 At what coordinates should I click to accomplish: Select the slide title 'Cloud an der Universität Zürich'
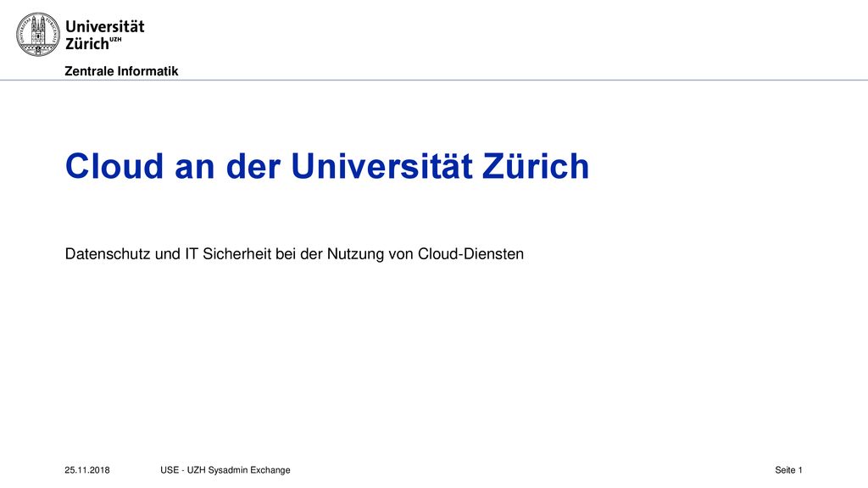point(327,165)
